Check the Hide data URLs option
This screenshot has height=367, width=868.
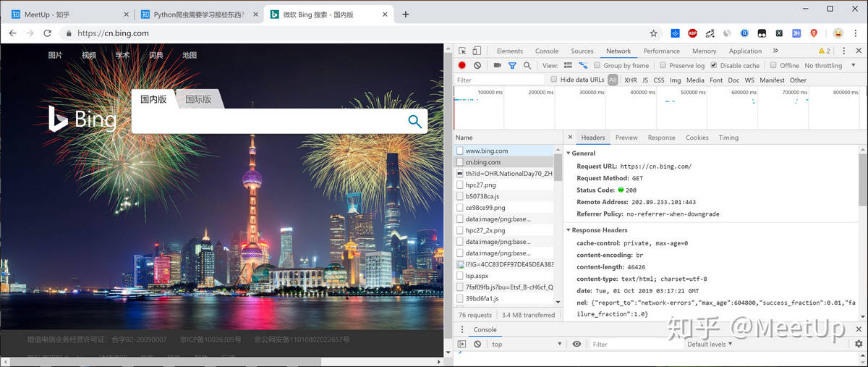click(554, 80)
